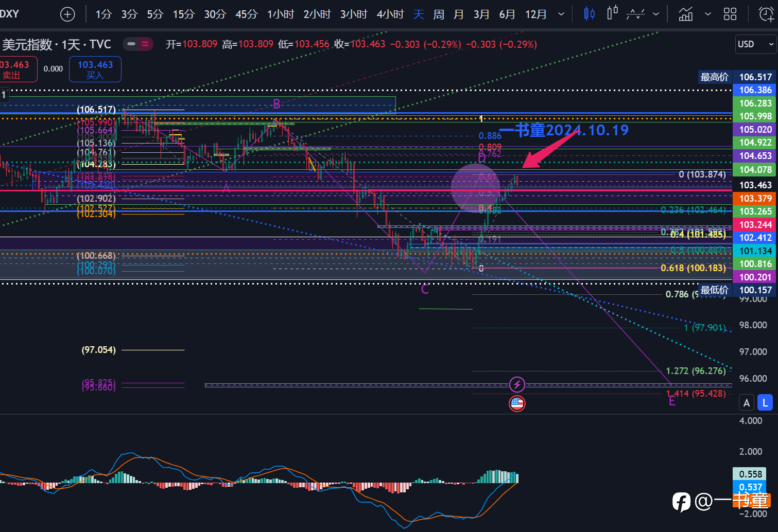Open the layout grid icon
This screenshot has width=778, height=532.
coord(730,14)
